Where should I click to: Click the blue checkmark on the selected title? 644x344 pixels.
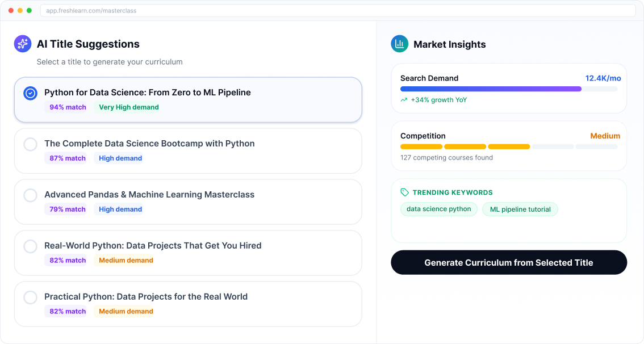pyautogui.click(x=31, y=93)
